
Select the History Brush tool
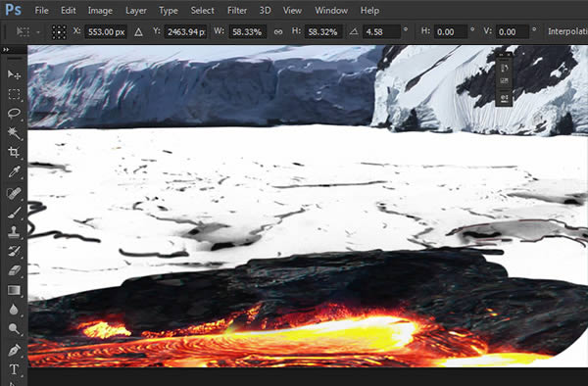pyautogui.click(x=14, y=251)
